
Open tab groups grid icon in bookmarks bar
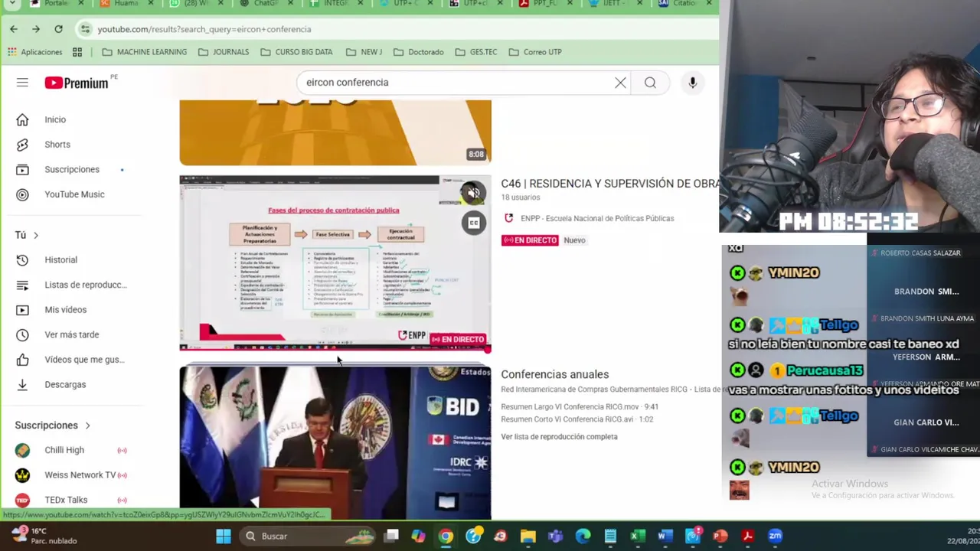tap(77, 52)
